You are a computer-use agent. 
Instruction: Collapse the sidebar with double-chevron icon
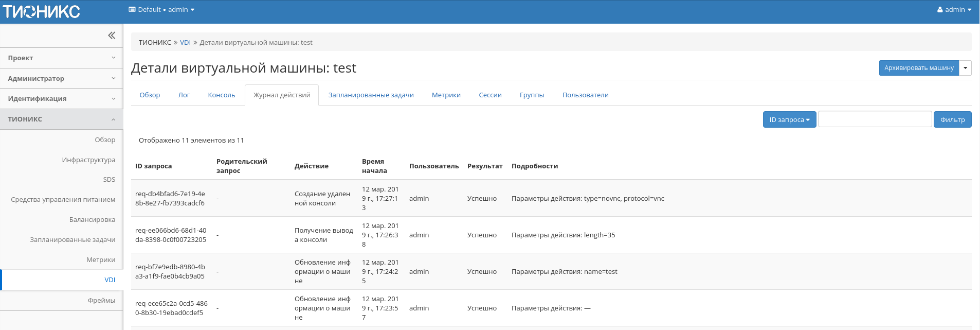112,36
